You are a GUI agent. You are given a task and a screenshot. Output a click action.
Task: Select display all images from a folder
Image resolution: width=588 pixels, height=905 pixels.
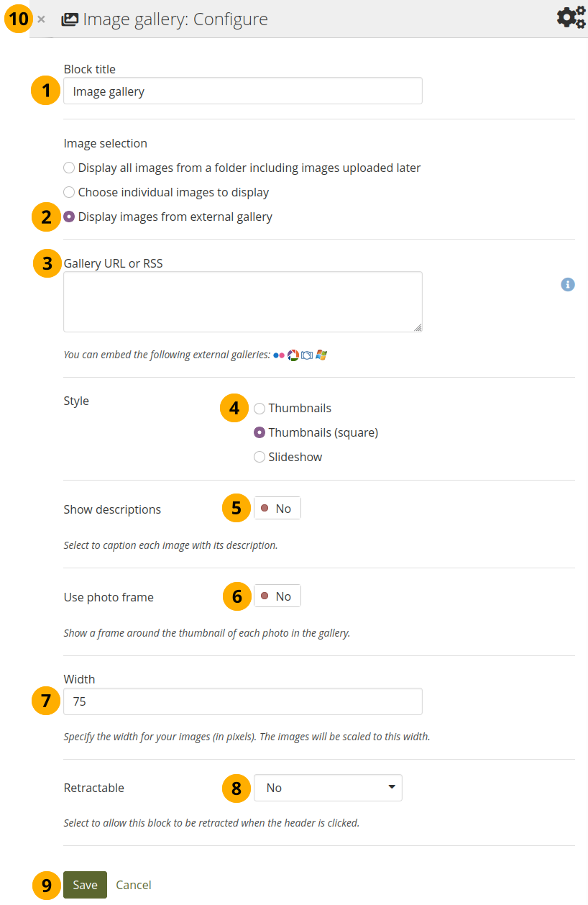[x=69, y=168]
